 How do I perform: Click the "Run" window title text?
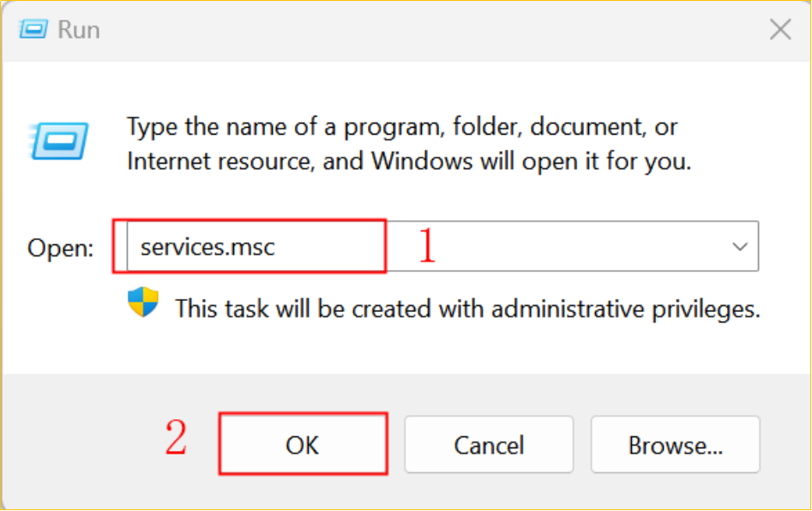(x=79, y=29)
